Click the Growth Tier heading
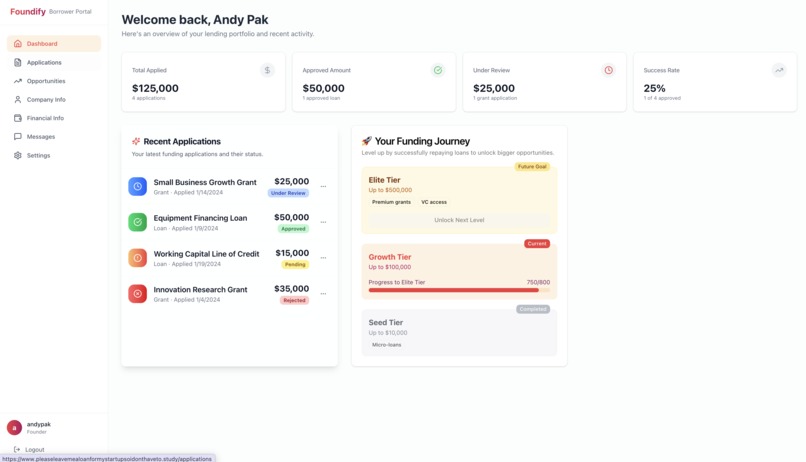806x462 pixels. pos(390,257)
